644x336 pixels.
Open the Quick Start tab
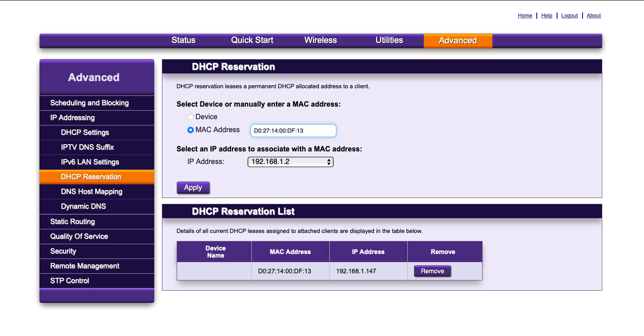click(x=252, y=40)
